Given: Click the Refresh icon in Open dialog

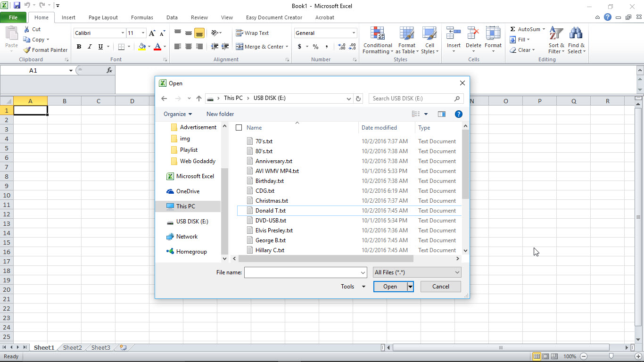Looking at the screenshot, I should coord(358,99).
